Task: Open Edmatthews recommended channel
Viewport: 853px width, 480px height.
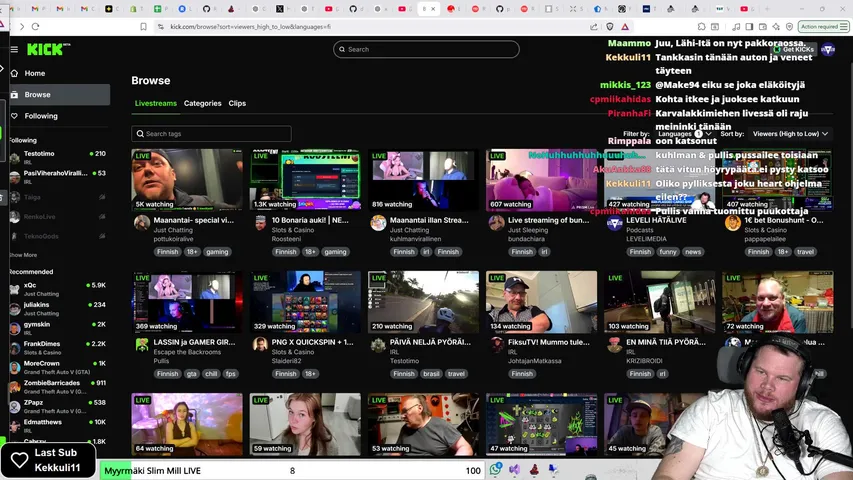Action: pos(58,426)
